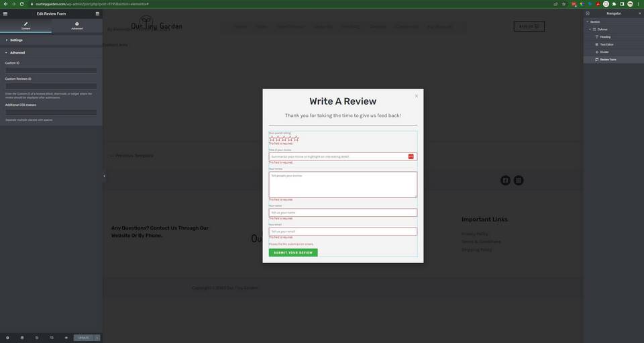Close the Write A Review popup
Screen dimensions: 644x343
(417, 96)
